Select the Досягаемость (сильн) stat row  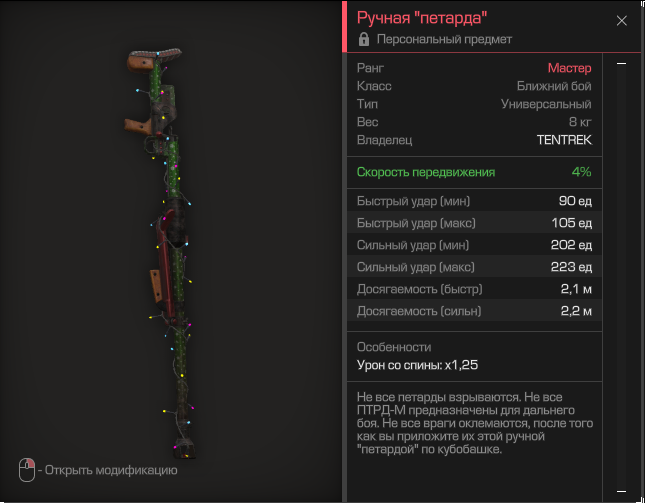(x=474, y=311)
